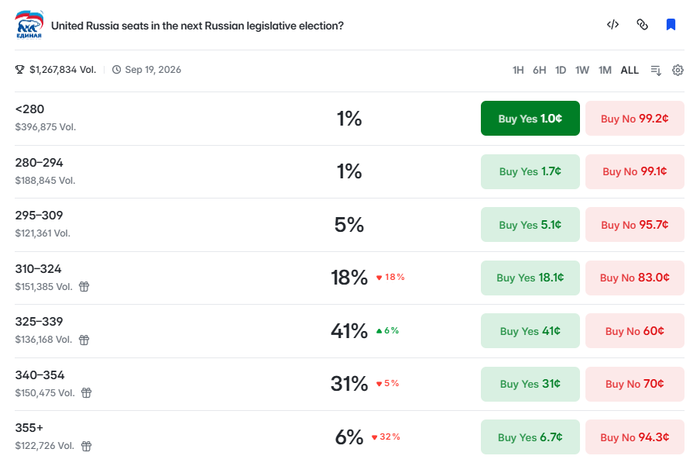700x473 pixels.
Task: Click the embed code icon
Action: (x=612, y=25)
